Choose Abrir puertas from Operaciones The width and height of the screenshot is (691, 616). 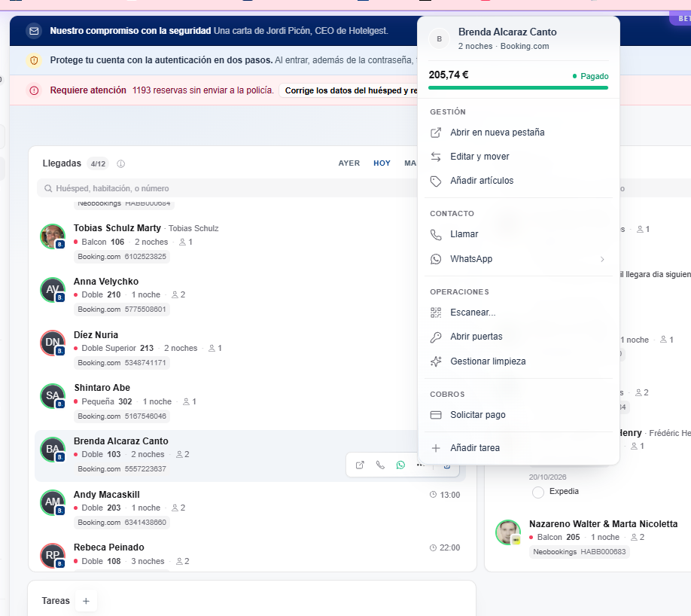pyautogui.click(x=518, y=337)
